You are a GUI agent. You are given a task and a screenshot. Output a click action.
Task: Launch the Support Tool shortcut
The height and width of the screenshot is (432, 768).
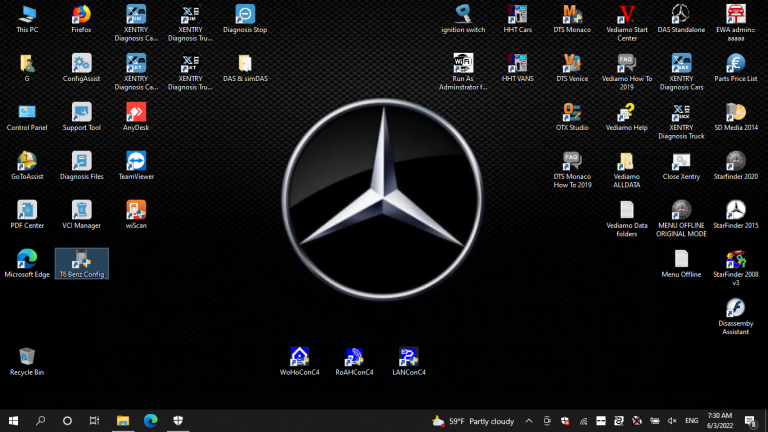(81, 117)
